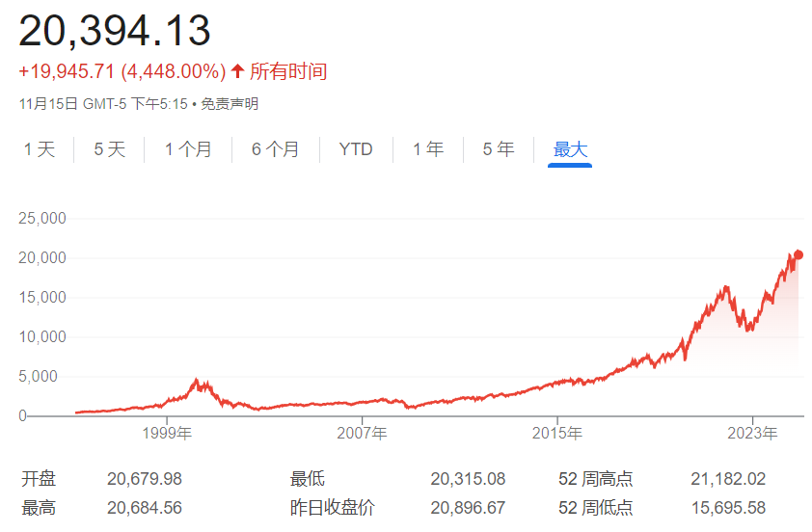Click the 开盘 label
The image size is (812, 532).
[39, 479]
